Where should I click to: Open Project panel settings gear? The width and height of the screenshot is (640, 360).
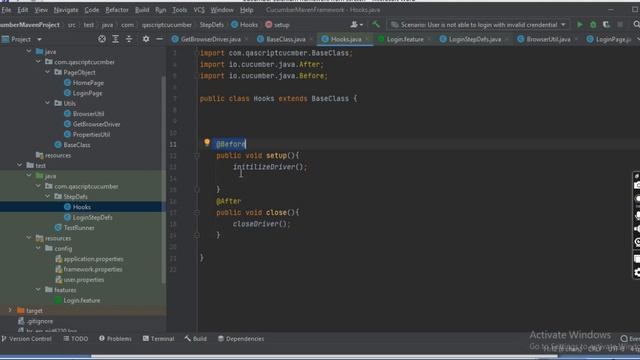tap(146, 39)
